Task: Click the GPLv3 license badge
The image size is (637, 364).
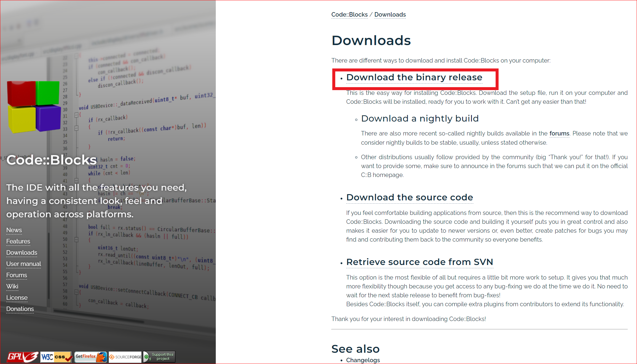Action: 23,357
